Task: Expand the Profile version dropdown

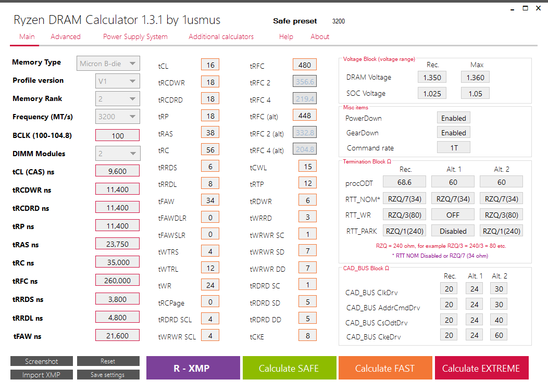Action: (x=117, y=81)
